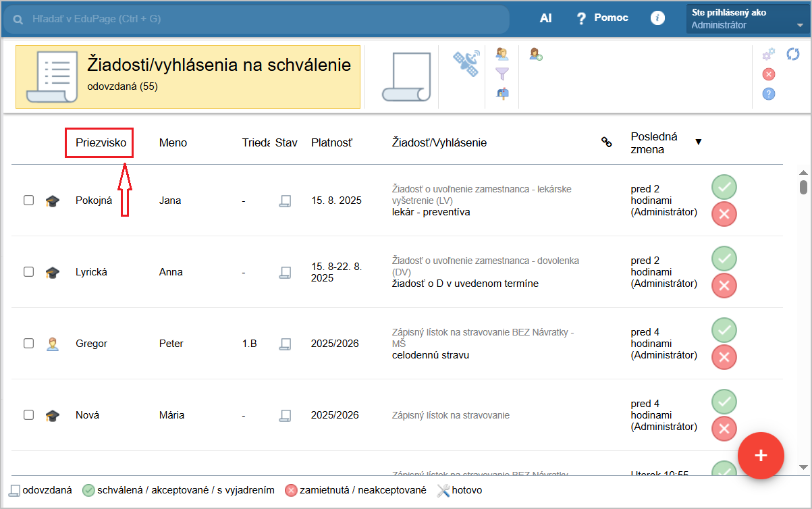Open the Pomoc help menu
This screenshot has width=812, height=509.
pos(602,18)
